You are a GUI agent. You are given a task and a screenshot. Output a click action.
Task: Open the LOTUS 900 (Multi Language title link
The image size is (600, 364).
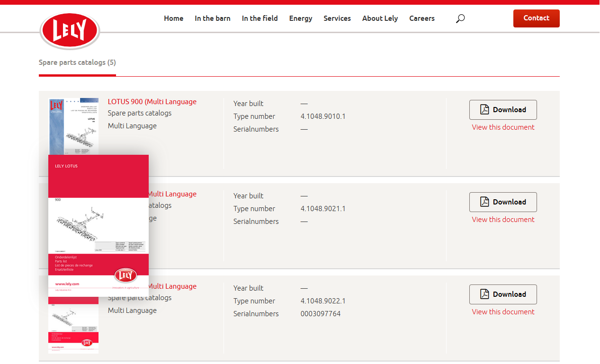click(x=152, y=102)
